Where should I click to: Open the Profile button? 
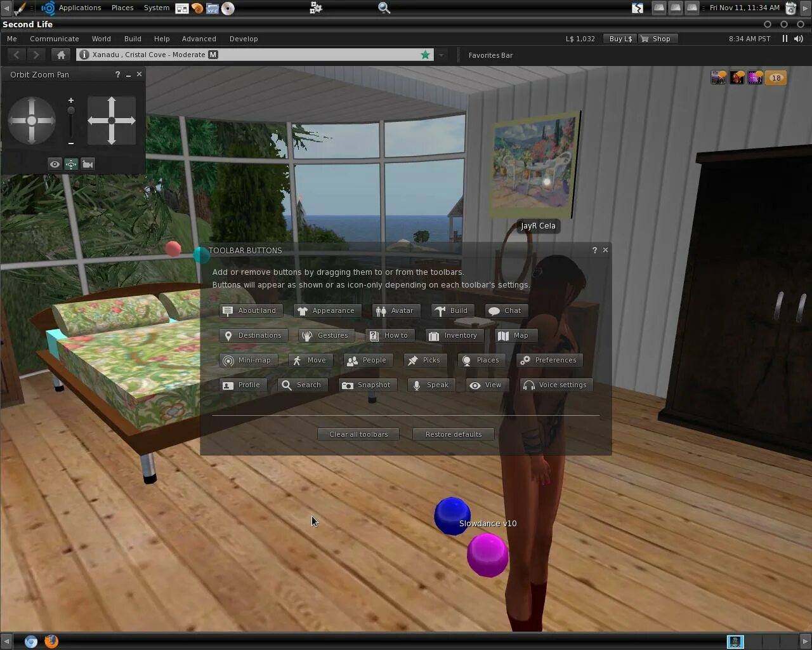(243, 385)
